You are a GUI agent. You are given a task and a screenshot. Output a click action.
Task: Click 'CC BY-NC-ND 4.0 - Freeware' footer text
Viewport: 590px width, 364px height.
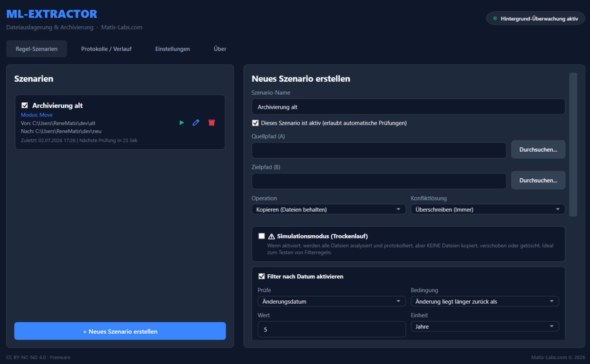pos(38,357)
